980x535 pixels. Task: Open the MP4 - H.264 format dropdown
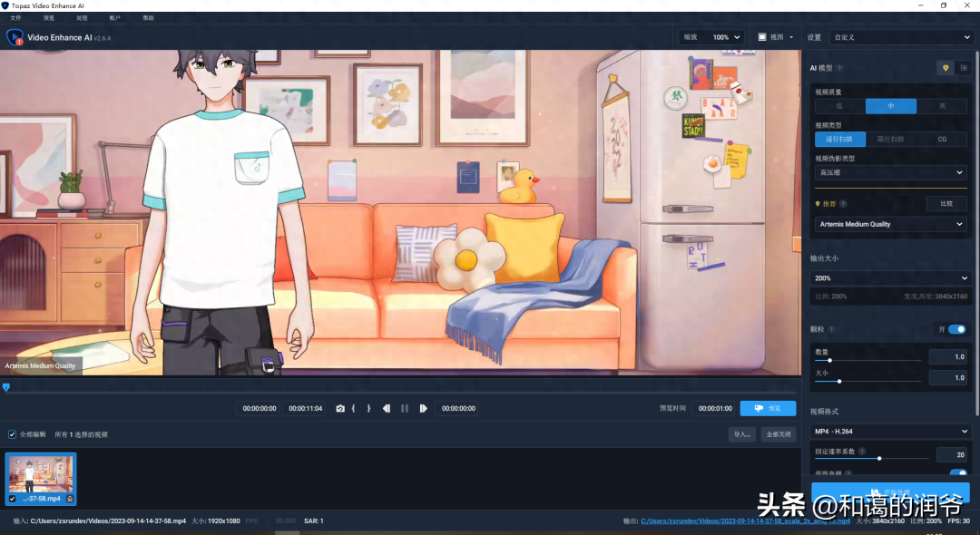tap(890, 432)
